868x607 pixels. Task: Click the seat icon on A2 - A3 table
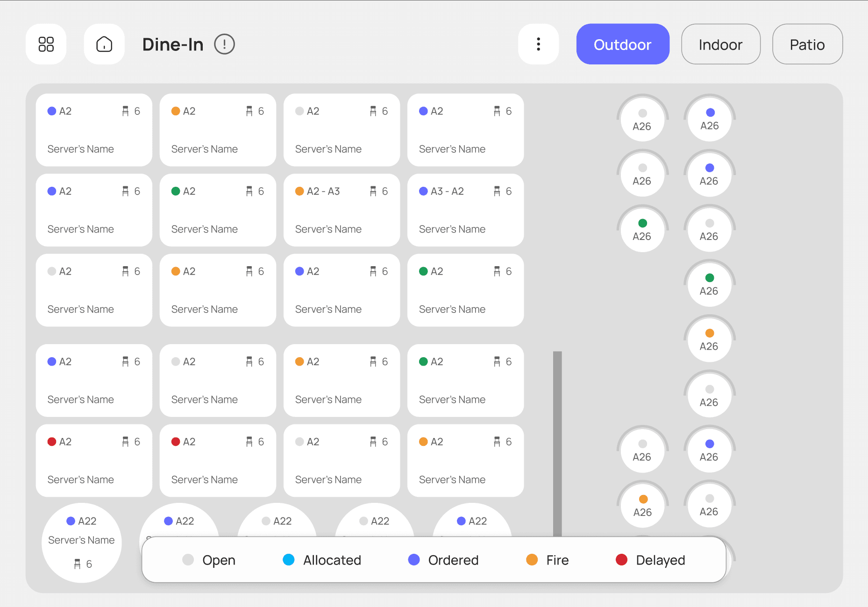click(373, 191)
